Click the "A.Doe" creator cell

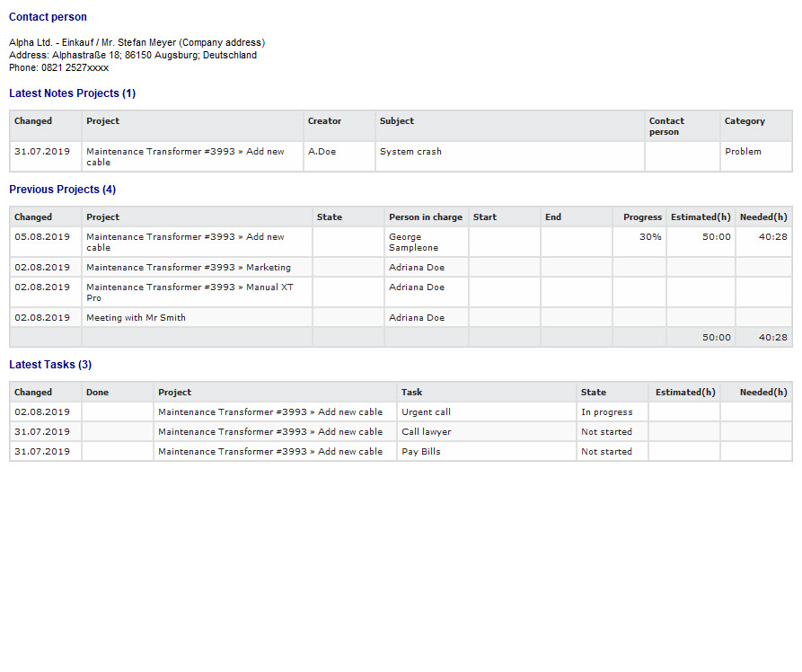tap(322, 152)
